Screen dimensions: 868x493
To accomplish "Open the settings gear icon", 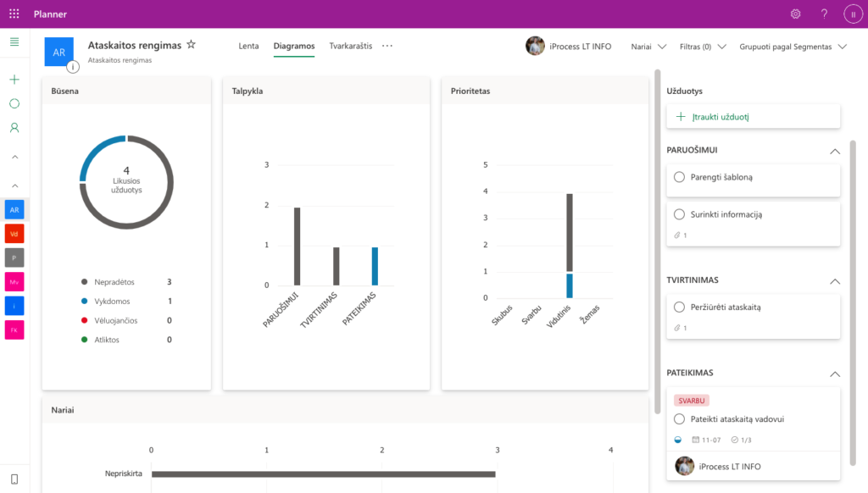I will coord(795,14).
